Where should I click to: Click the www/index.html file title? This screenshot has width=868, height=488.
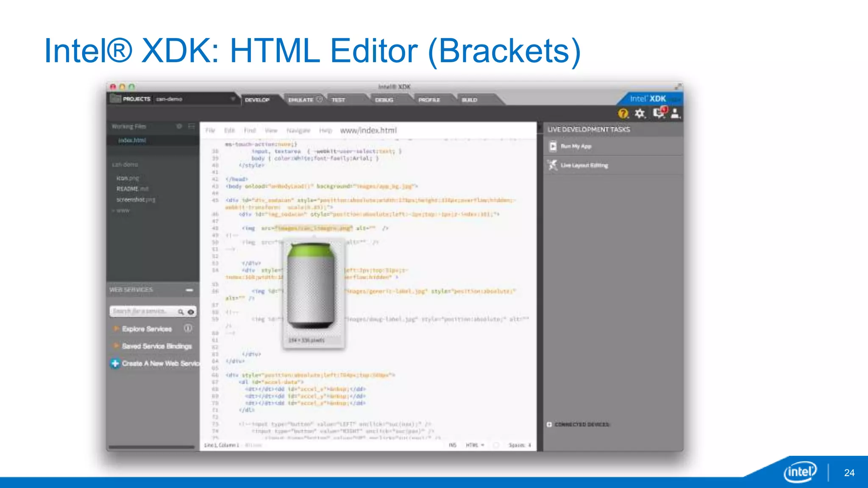coord(368,130)
